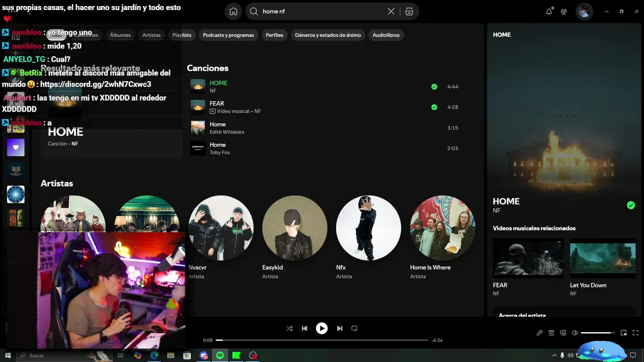Open Microsoft Edge from the taskbar
Image resolution: width=644 pixels, height=362 pixels.
[x=154, y=355]
